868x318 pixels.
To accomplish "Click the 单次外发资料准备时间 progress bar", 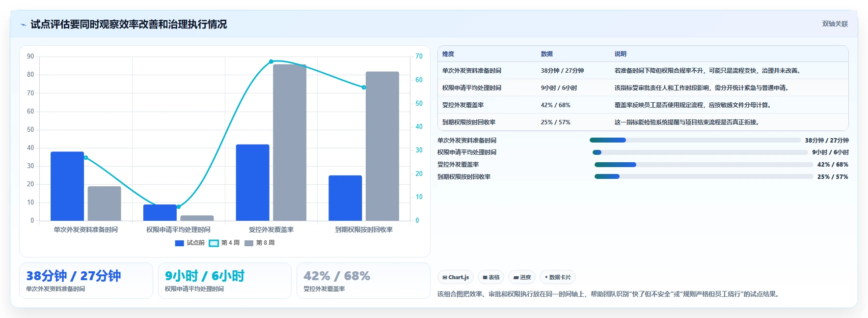I will [695, 140].
